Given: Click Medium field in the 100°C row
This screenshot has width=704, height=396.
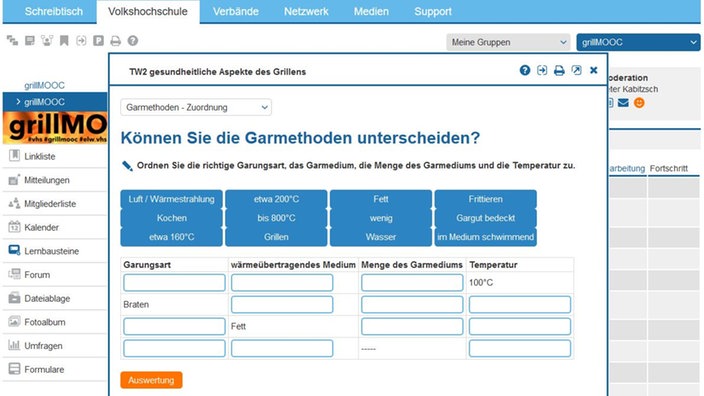Looking at the screenshot, I should (282, 283).
